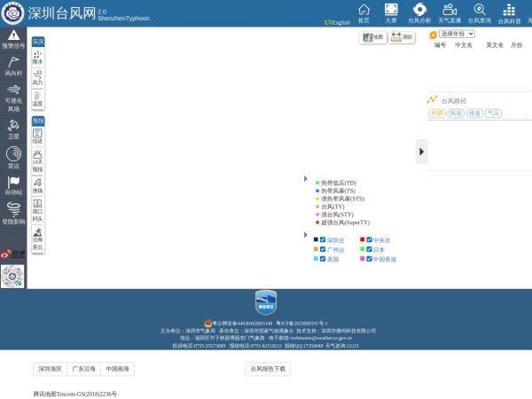Switch language via the English link

click(337, 22)
